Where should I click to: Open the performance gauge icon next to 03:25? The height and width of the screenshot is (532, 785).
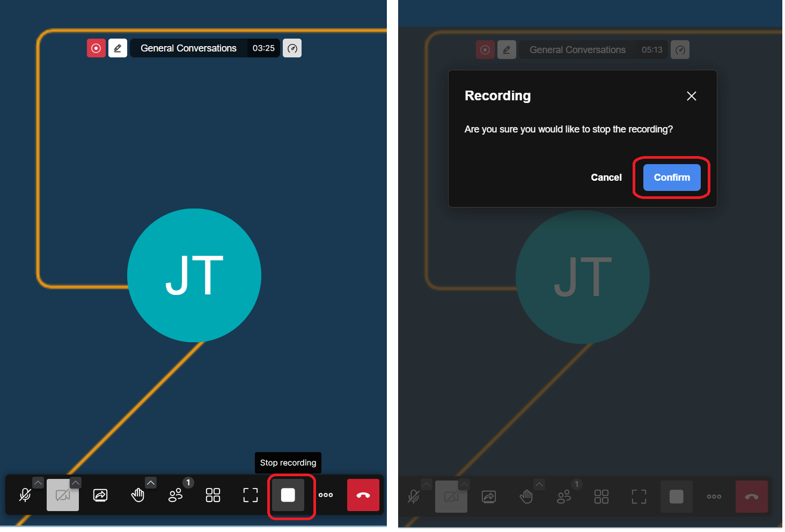point(292,48)
